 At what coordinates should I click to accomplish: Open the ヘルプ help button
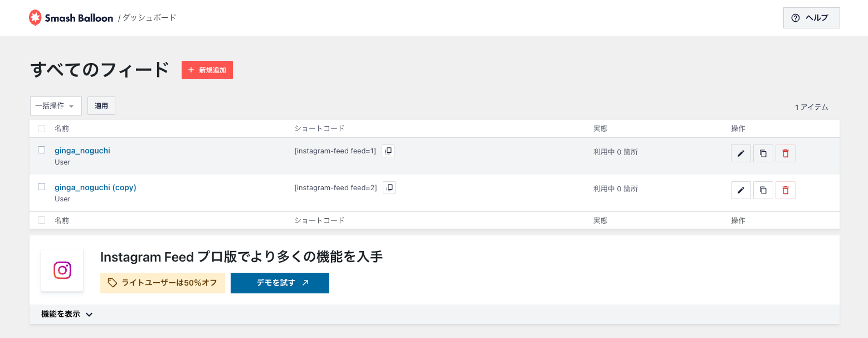[x=811, y=18]
